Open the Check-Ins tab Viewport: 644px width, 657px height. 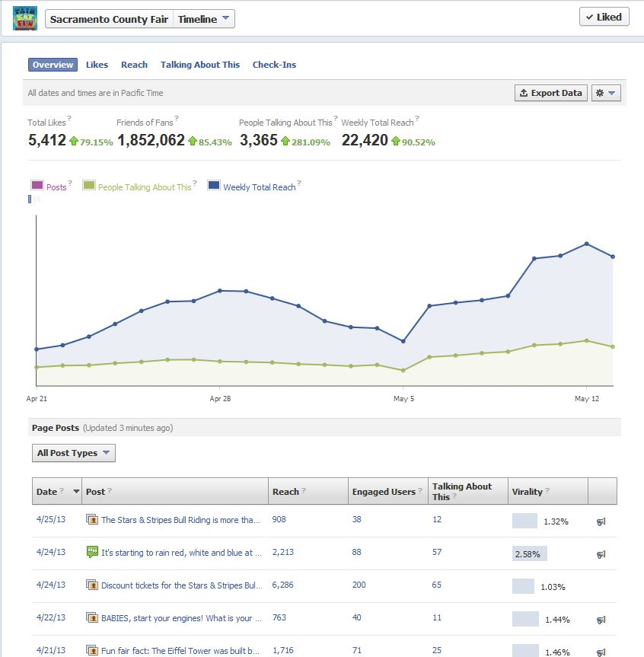(275, 65)
